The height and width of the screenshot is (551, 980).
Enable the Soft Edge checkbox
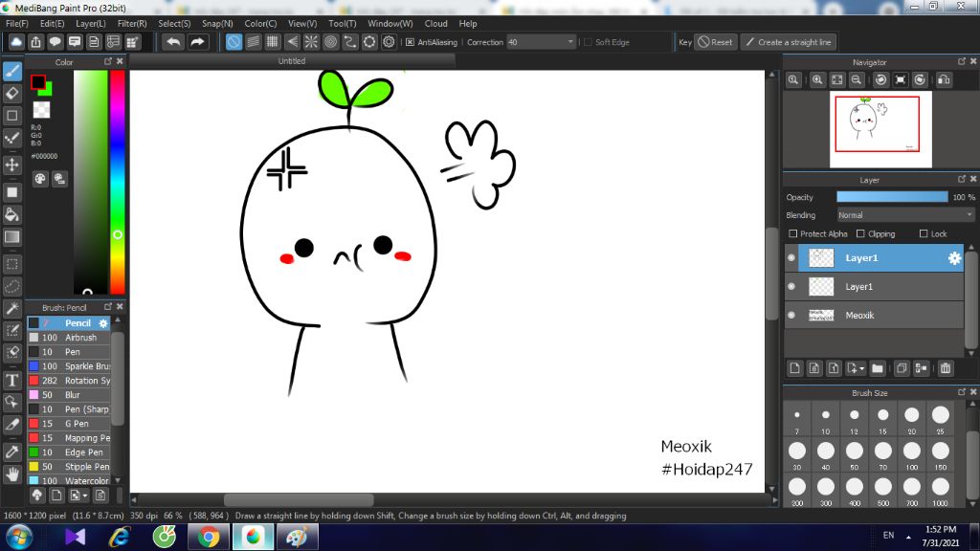coord(588,42)
